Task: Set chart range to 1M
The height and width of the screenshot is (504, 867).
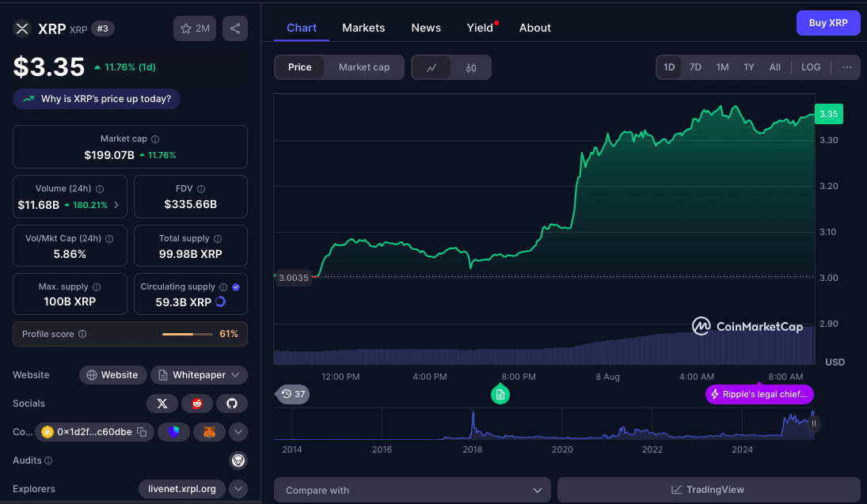Action: [x=722, y=67]
